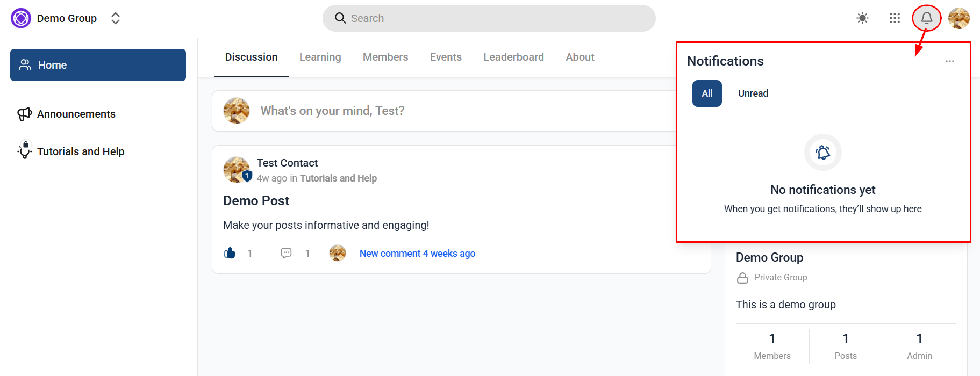Screen dimensions: 980x376
Task: Open New comment 4 weeks ago link
Action: coord(417,254)
